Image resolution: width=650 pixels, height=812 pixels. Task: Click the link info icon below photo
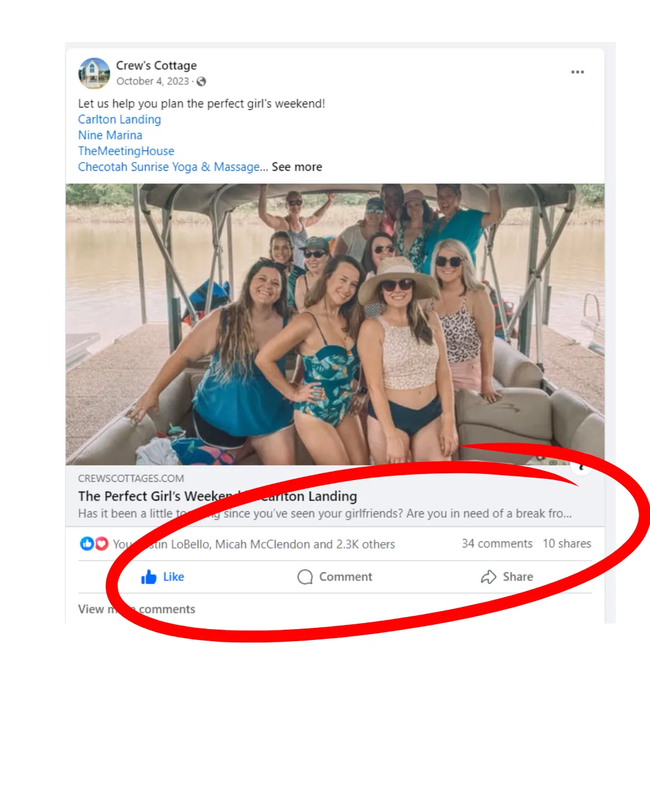tap(581, 468)
